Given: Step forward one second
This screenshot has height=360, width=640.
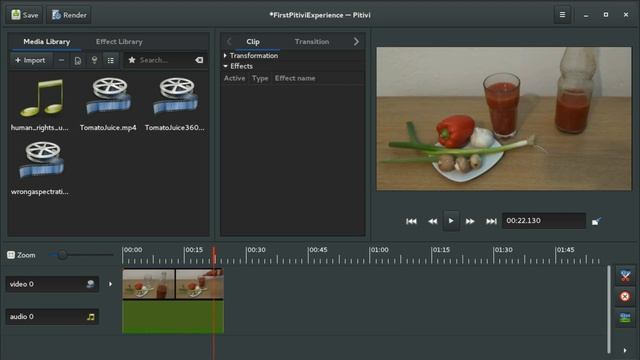Looking at the screenshot, I should click(x=470, y=221).
